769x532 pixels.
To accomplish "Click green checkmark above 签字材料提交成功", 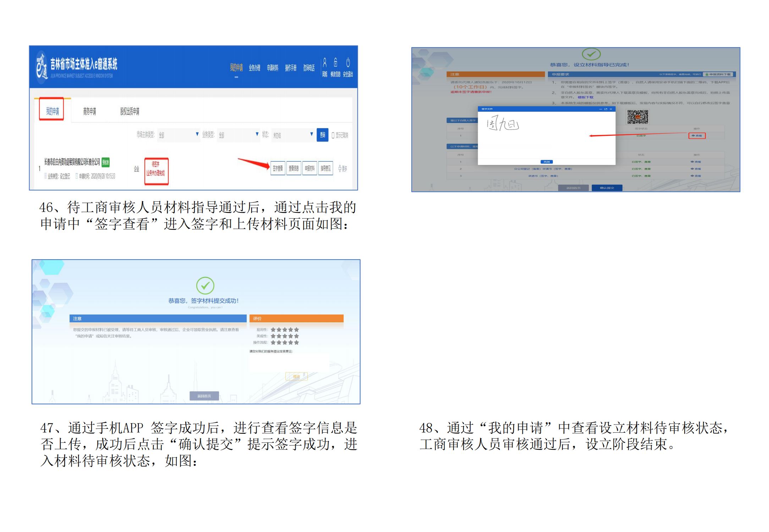I will point(205,286).
